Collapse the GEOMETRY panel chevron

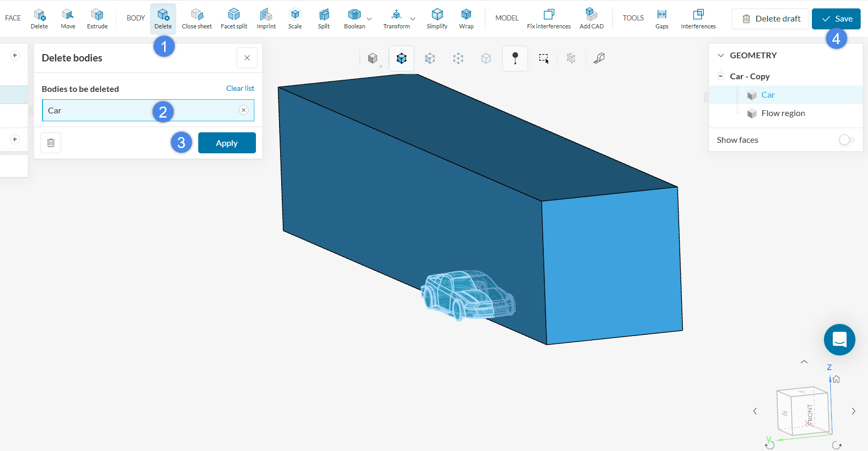(x=721, y=55)
